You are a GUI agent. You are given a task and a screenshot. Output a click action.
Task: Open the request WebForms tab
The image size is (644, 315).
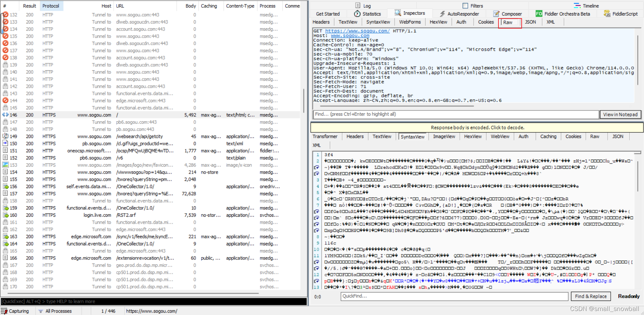click(x=410, y=22)
